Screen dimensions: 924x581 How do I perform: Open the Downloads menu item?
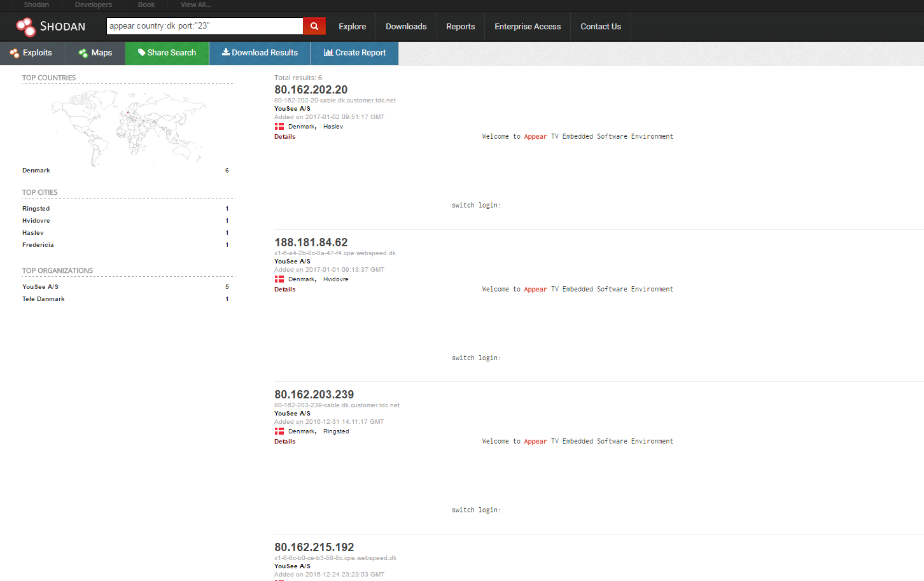406,27
